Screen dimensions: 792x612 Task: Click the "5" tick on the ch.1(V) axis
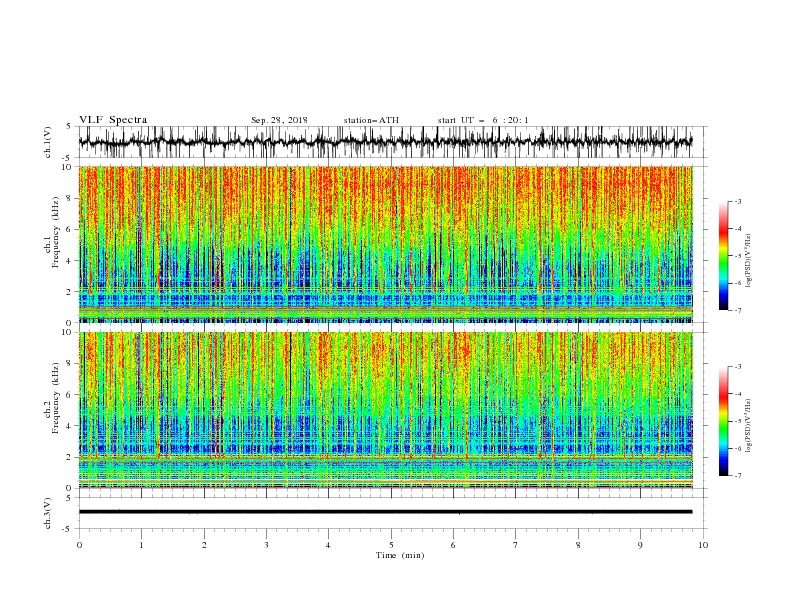(69, 126)
